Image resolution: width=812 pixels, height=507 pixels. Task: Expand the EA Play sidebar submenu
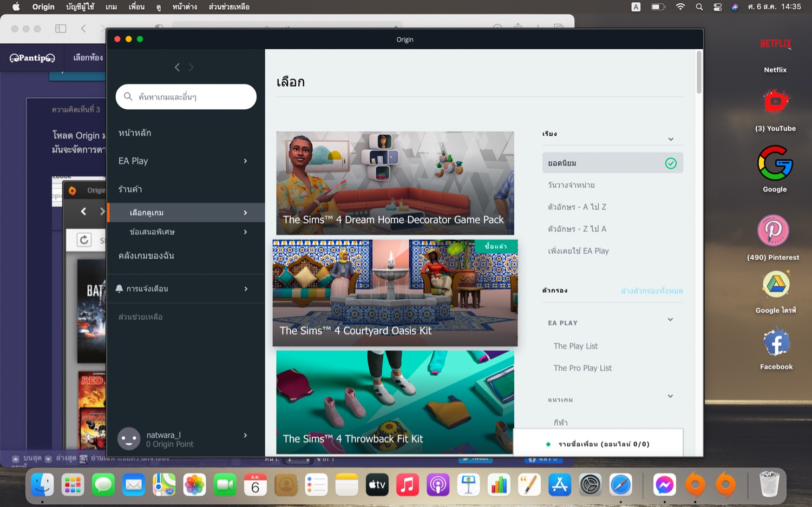click(x=245, y=161)
